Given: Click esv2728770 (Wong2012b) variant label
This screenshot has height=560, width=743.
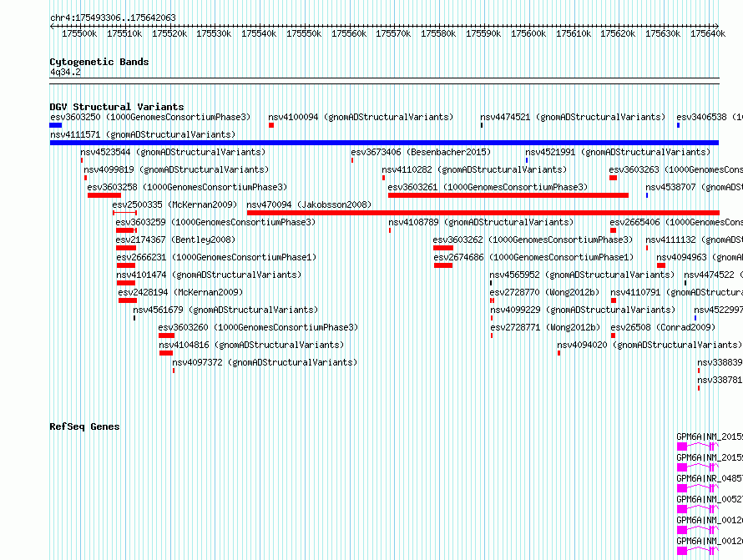Looking at the screenshot, I should [544, 292].
